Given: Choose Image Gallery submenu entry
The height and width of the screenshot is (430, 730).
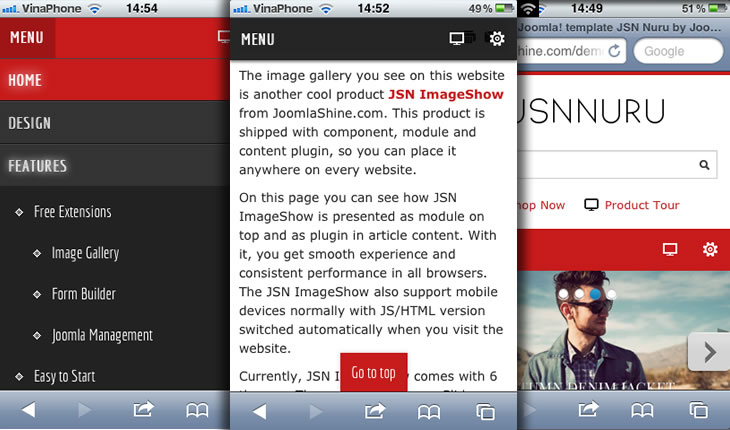Looking at the screenshot, I should click(85, 253).
